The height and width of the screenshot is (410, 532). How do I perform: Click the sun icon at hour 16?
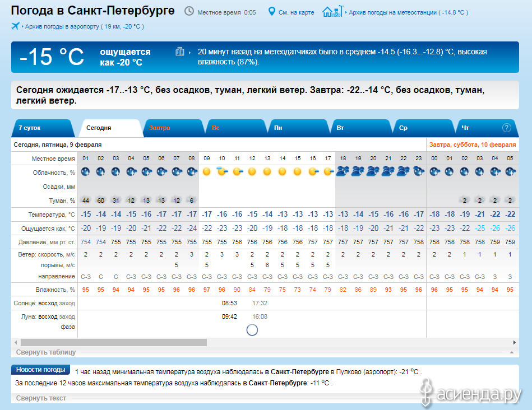tap(313, 171)
